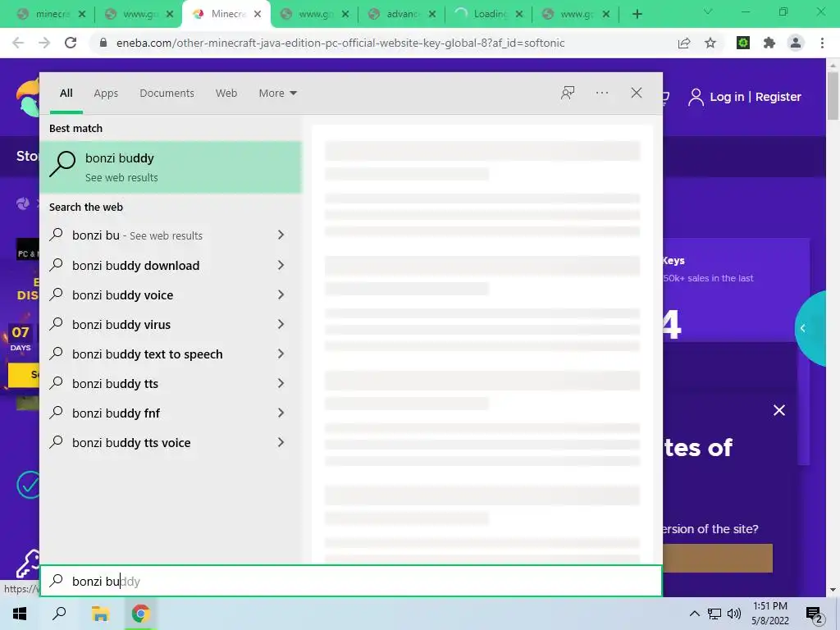Open the network status tray icon
840x630 pixels.
pyautogui.click(x=714, y=614)
